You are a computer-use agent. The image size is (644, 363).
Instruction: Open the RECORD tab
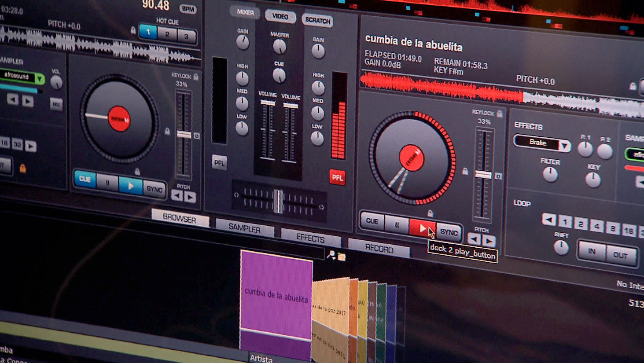point(379,249)
